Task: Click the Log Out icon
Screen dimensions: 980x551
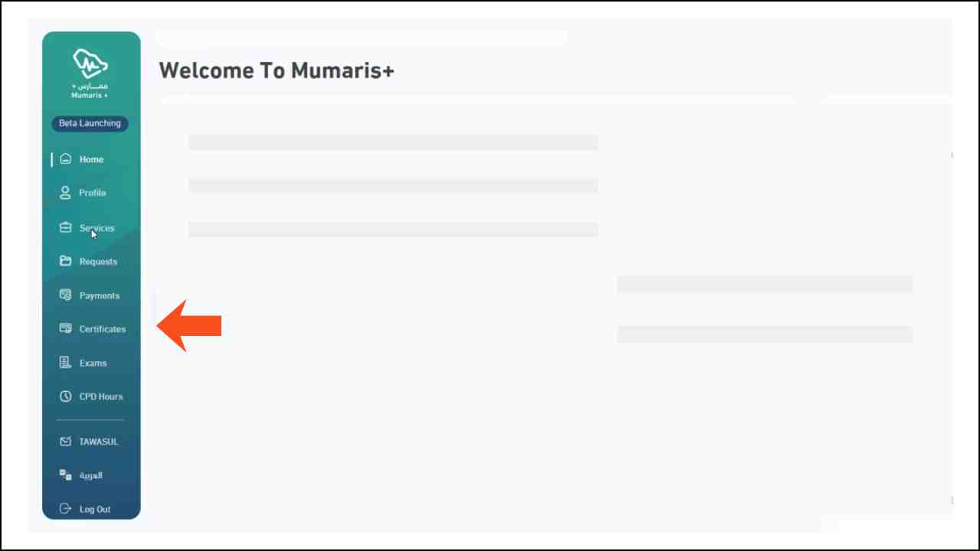Action: pyautogui.click(x=65, y=509)
